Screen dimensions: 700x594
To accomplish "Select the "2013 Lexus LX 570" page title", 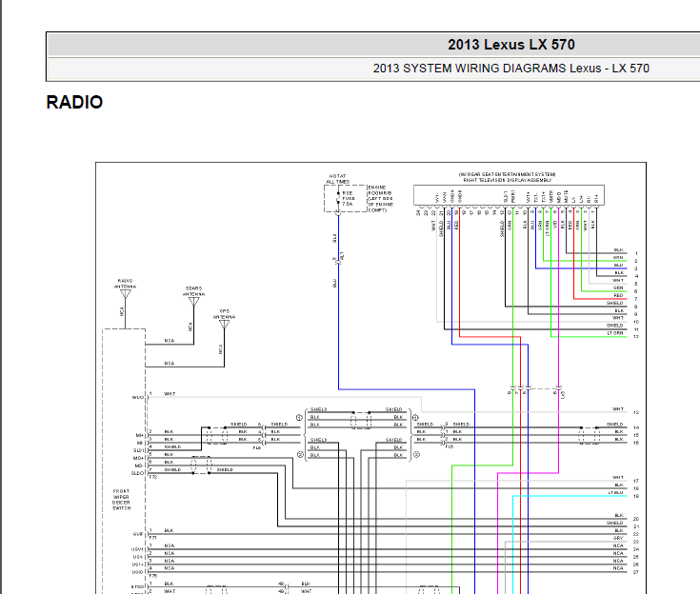I will pyautogui.click(x=511, y=45).
